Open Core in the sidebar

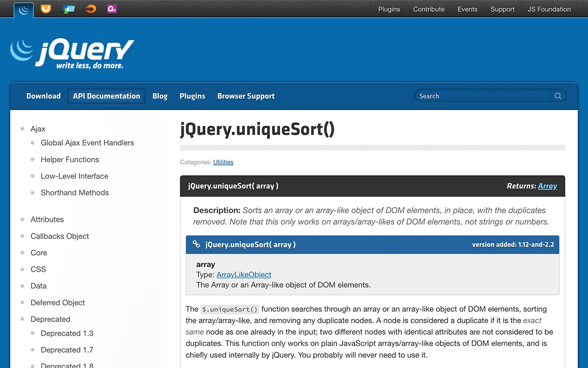click(39, 253)
